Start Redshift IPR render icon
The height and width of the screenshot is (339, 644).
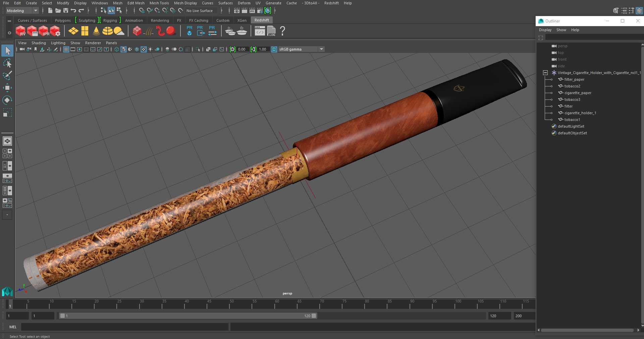44,31
